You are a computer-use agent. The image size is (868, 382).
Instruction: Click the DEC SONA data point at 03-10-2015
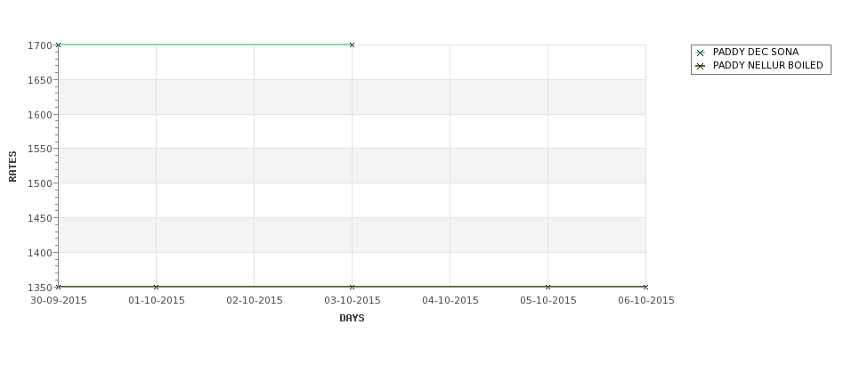352,45
